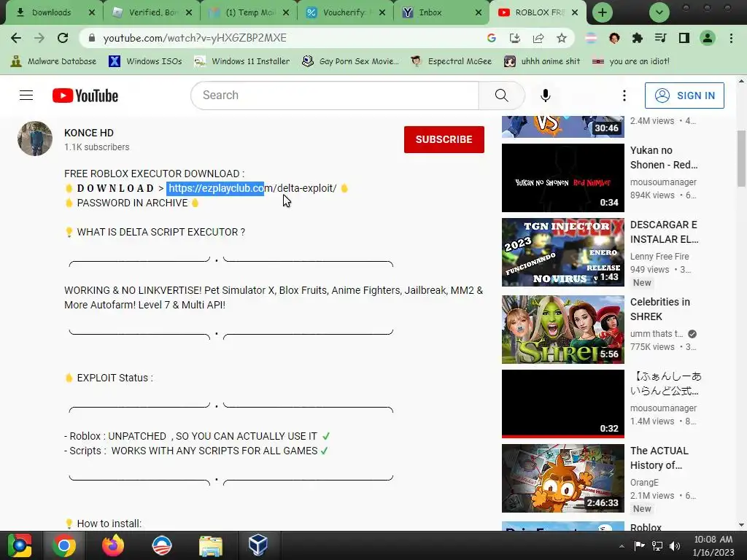The height and width of the screenshot is (560, 747).
Task: Close the ROBLOX FREE YouTube tab
Action: (x=575, y=12)
